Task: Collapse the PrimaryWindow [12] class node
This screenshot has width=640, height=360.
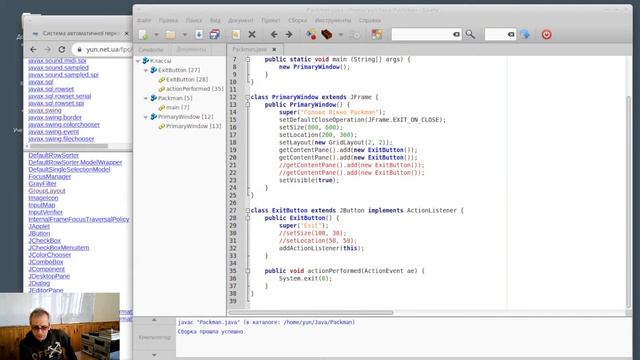Action: pyautogui.click(x=146, y=117)
